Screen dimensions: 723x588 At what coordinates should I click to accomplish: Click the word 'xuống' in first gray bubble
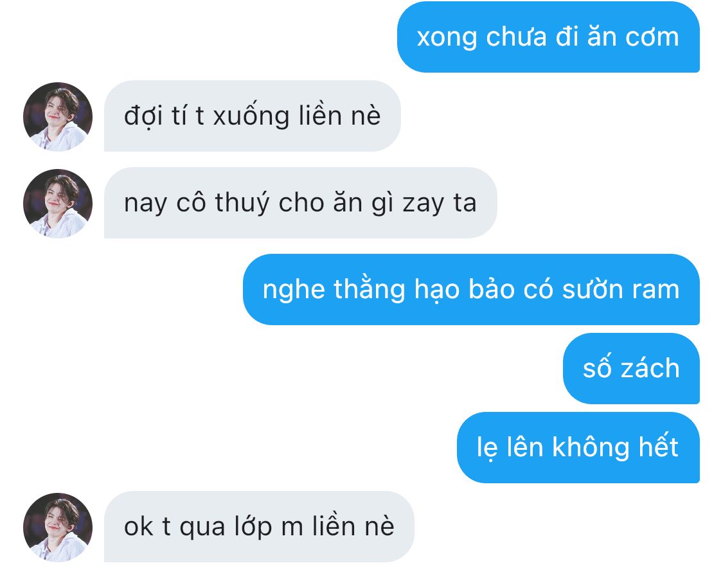coord(251,115)
